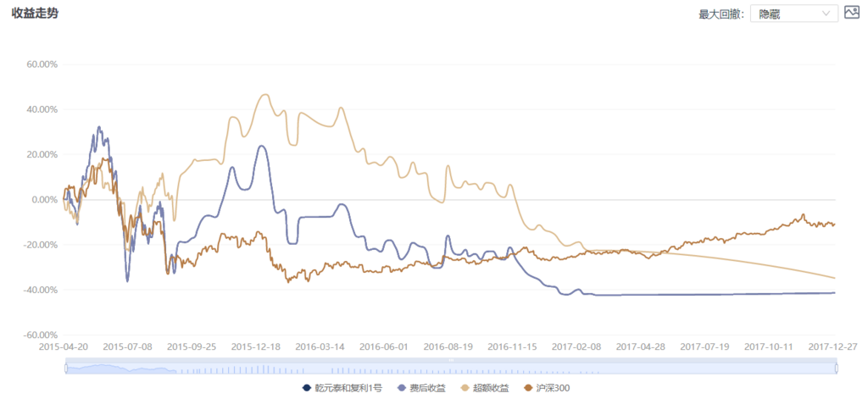This screenshot has height=399, width=868.
Task: Click the dropdown chevron next to 隐藏
Action: [826, 14]
